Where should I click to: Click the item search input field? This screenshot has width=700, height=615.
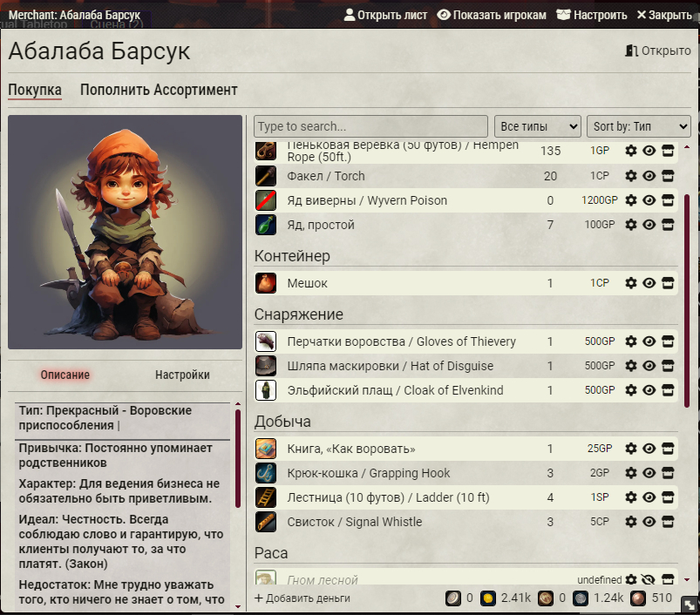click(x=371, y=126)
